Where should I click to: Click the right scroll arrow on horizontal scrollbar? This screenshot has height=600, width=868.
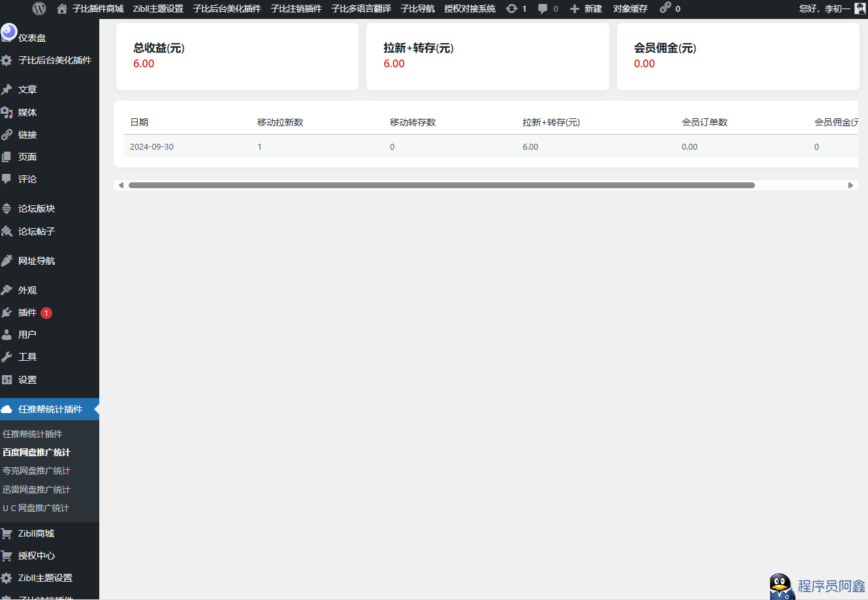point(850,185)
